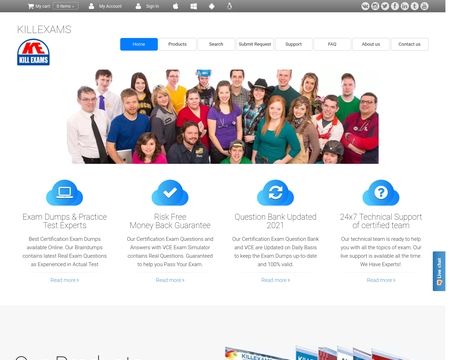450x360 pixels.
Task: Expand the 0 items cart dropdown
Action: 66,6
